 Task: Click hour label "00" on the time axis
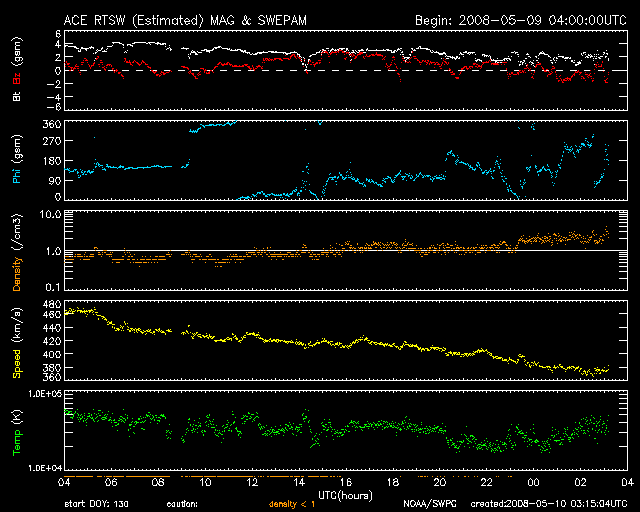click(533, 483)
